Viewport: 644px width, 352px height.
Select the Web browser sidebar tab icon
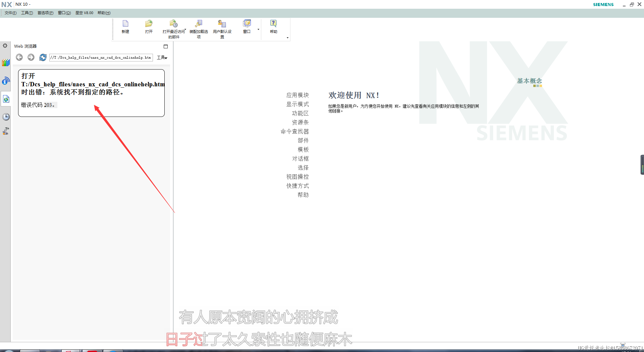pyautogui.click(x=6, y=99)
